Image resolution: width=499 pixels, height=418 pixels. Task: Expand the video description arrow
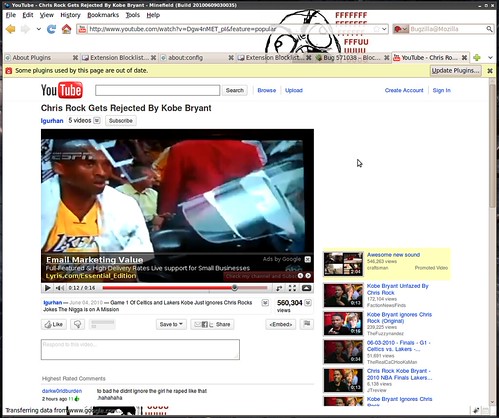(265, 303)
